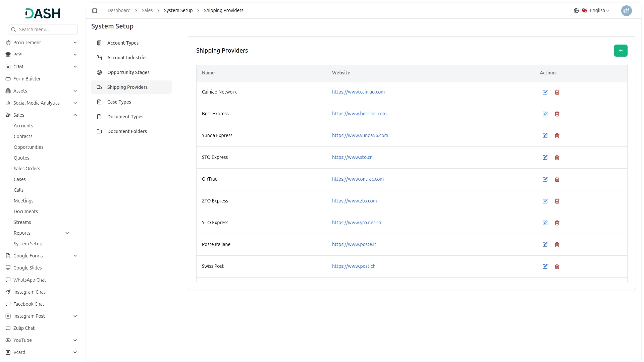Click the globe language icon
The width and height of the screenshot is (644, 362).
tap(576, 11)
